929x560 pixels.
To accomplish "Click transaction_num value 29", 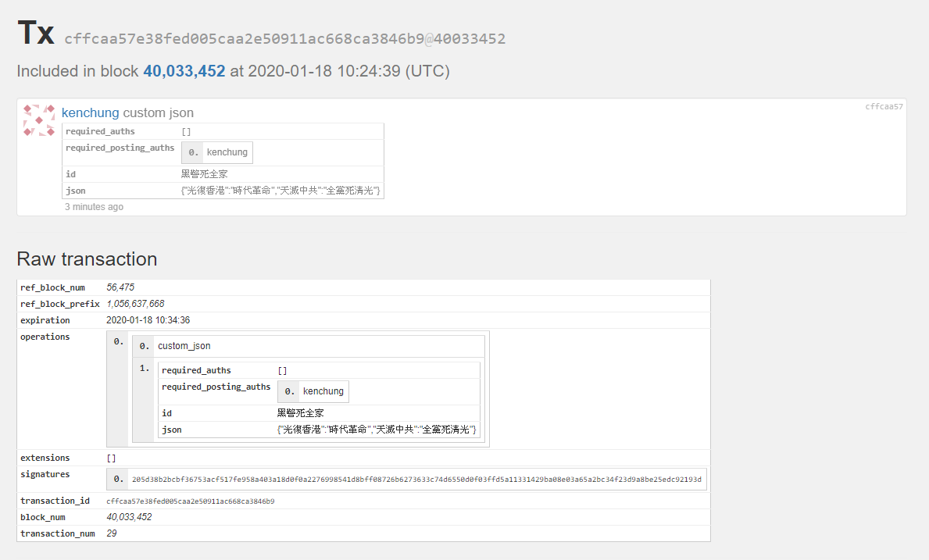I will pos(112,533).
